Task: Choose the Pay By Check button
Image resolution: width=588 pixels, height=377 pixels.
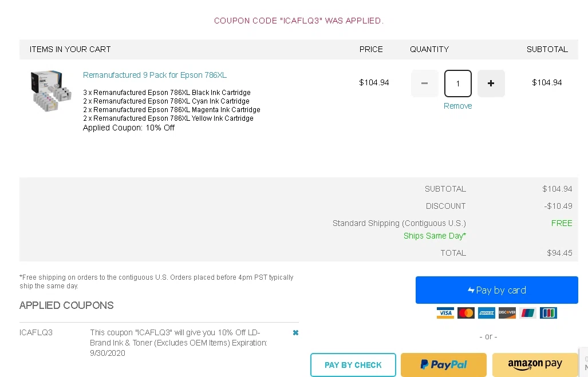Action: 353,365
